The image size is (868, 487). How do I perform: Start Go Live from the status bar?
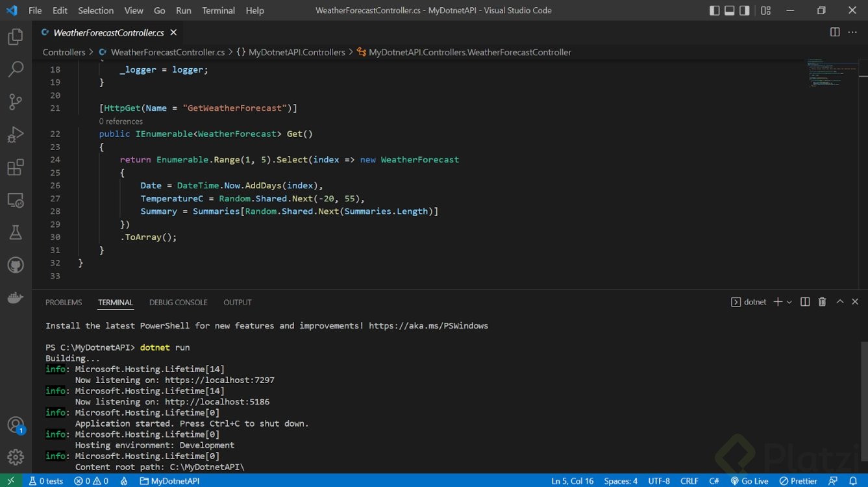(x=750, y=481)
